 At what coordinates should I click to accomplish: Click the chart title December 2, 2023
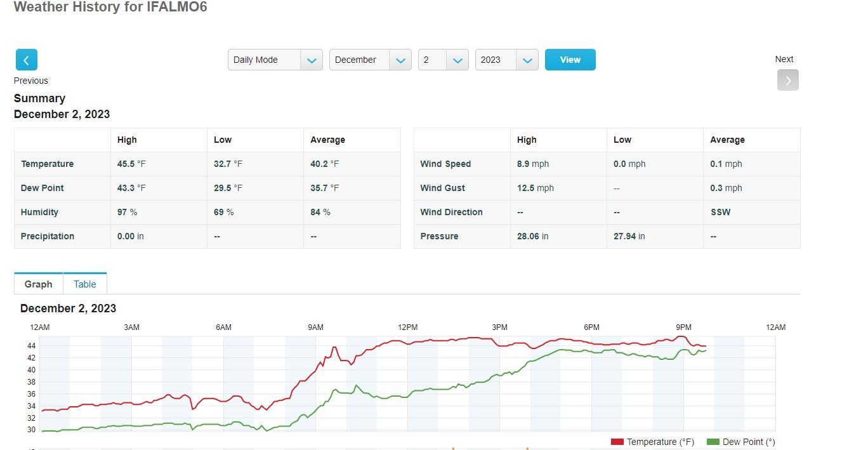pos(68,308)
